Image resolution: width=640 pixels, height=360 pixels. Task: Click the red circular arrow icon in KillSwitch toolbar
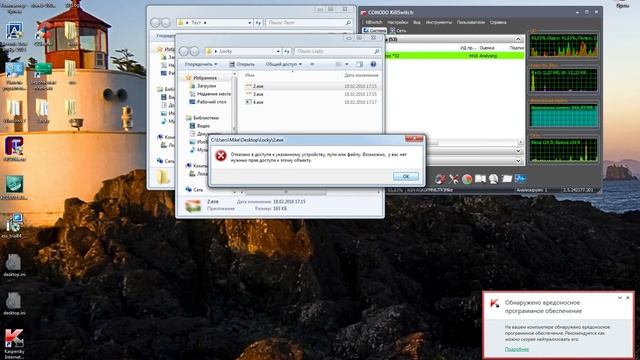click(x=440, y=179)
